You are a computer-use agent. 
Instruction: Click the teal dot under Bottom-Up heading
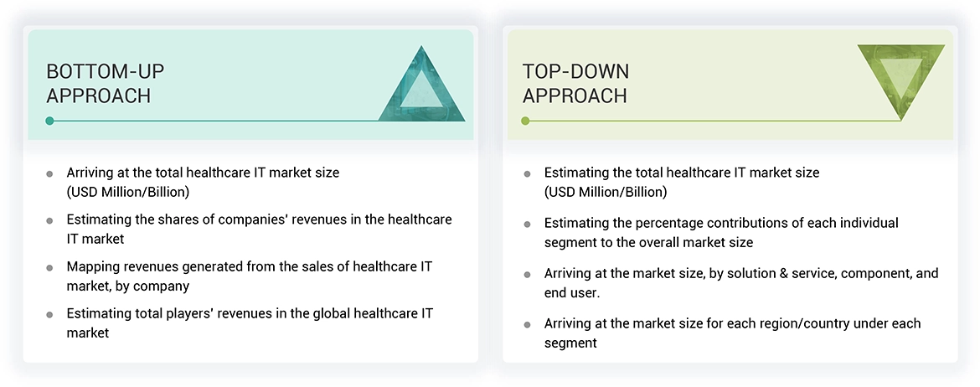click(x=50, y=121)
